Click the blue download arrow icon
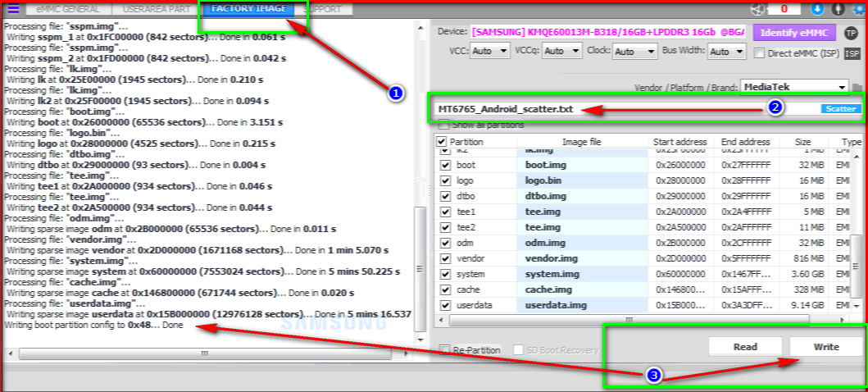 [817, 9]
